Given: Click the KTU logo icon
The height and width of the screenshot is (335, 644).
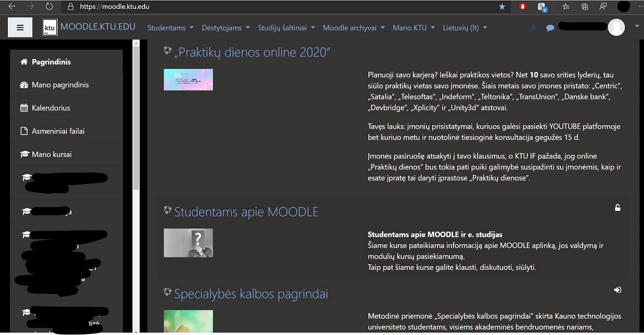Looking at the screenshot, I should (x=50, y=28).
